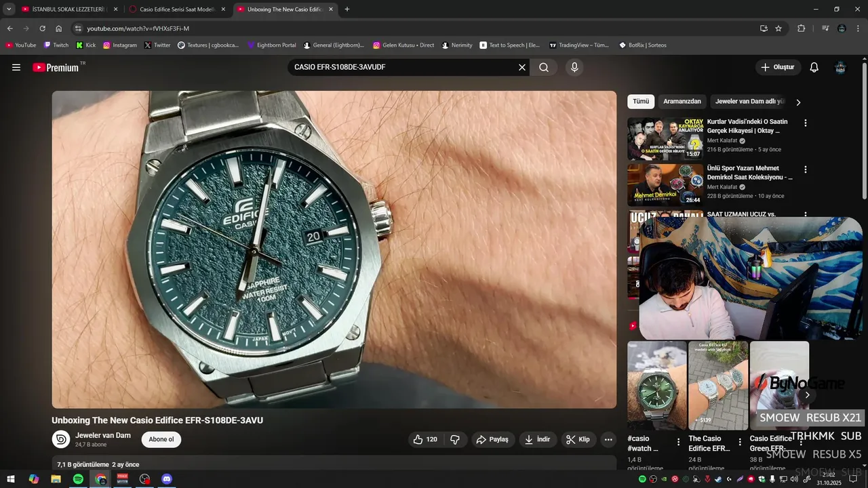868x488 pixels.
Task: Open Spotify from the taskbar
Action: coord(78,479)
